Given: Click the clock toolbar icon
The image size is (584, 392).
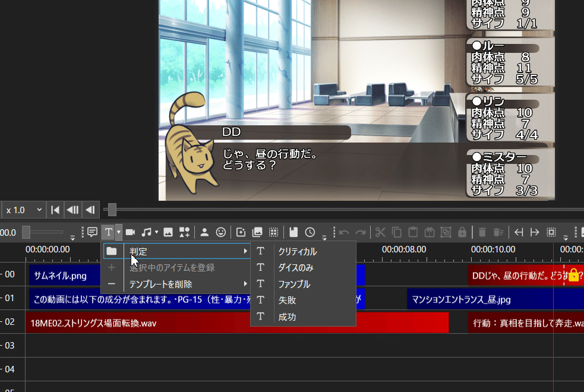Looking at the screenshot, I should (310, 232).
